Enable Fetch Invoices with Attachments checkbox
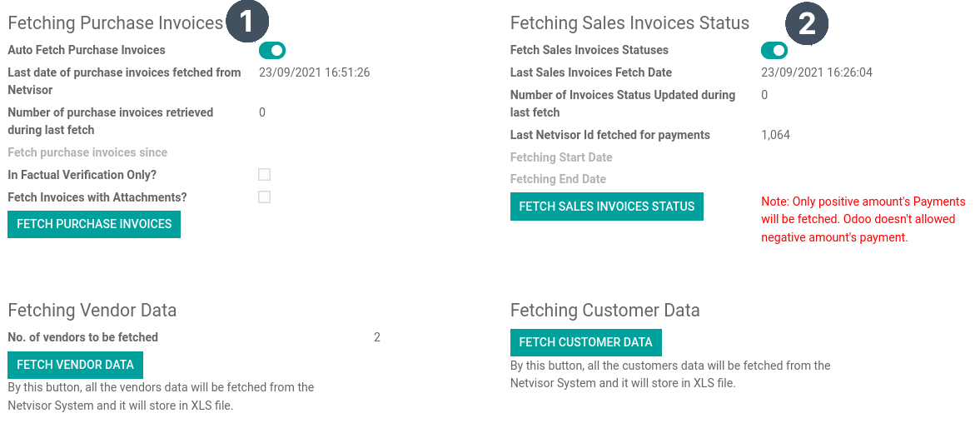Viewport: 980px width, 438px height. click(x=265, y=197)
